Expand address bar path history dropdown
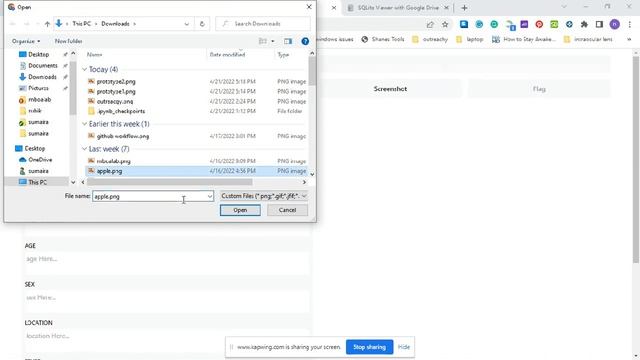This screenshot has height=360, width=640. click(187, 24)
